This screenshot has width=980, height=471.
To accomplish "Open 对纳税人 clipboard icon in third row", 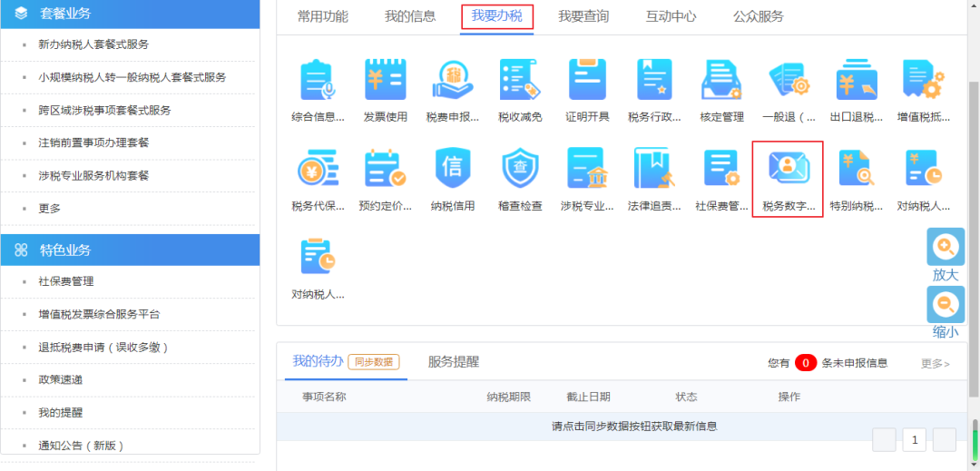I will [x=318, y=257].
